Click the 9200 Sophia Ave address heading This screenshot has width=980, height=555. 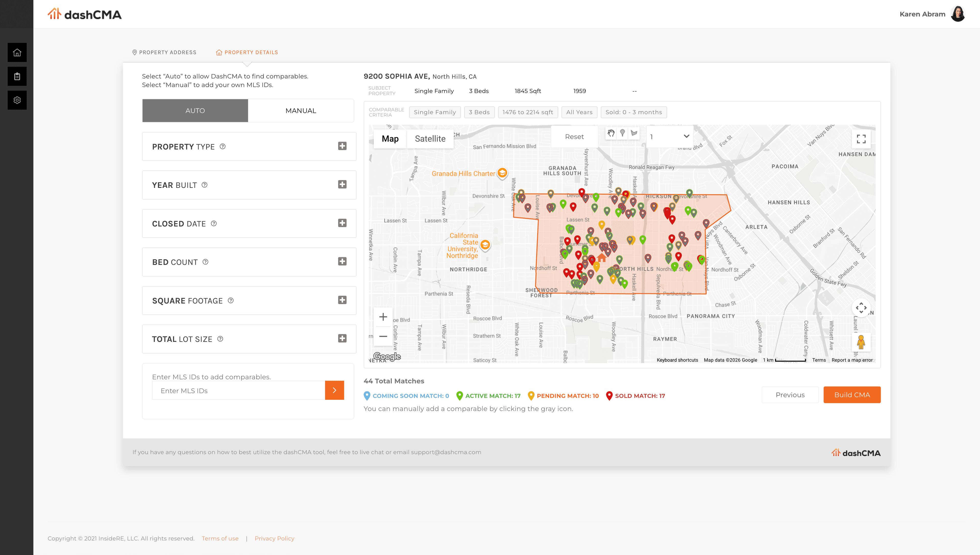pyautogui.click(x=420, y=76)
